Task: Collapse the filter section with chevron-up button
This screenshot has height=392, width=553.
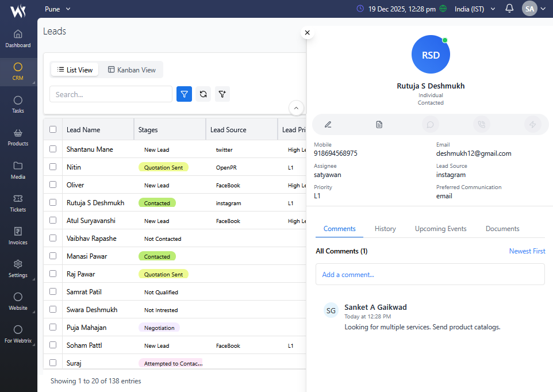Action: click(x=296, y=108)
